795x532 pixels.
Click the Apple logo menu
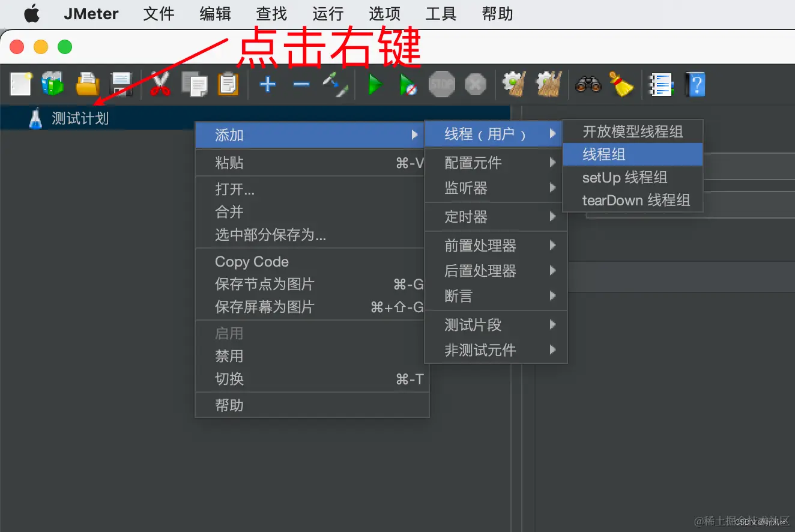(x=31, y=14)
